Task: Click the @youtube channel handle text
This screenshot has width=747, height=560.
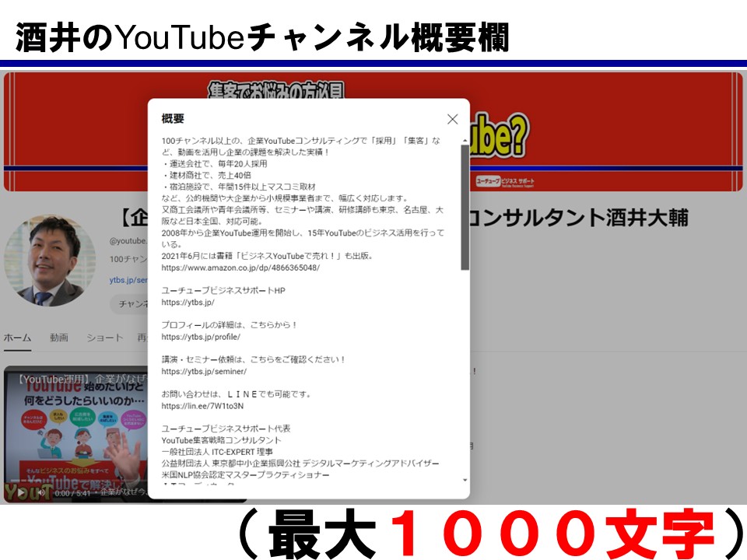Action: (x=128, y=241)
